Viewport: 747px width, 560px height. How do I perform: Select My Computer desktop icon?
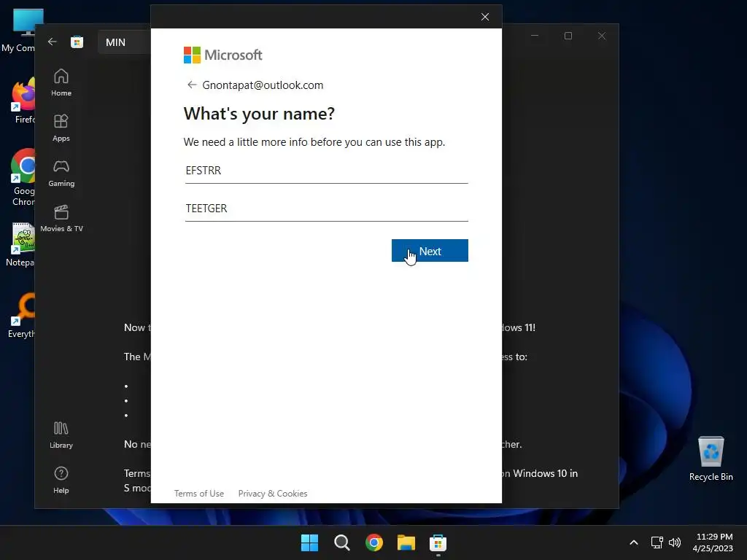coord(19,31)
